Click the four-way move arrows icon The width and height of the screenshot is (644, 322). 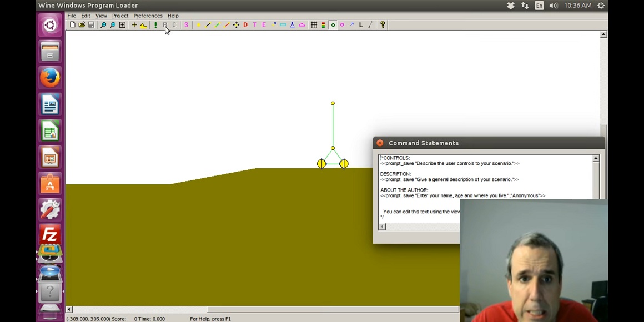click(x=236, y=25)
